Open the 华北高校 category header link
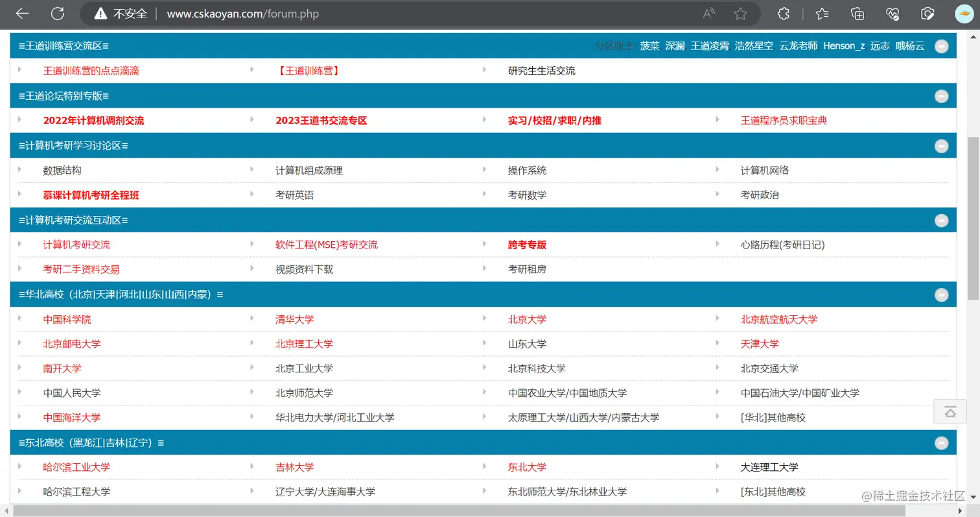 click(x=121, y=295)
